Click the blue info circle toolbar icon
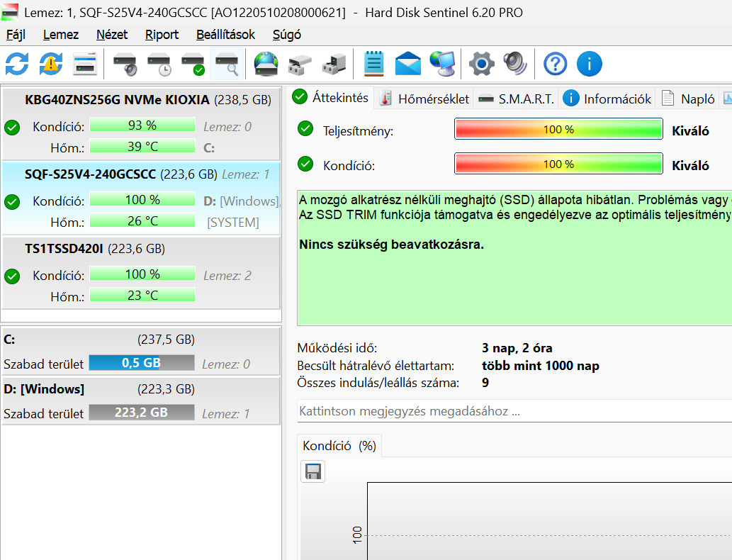The width and height of the screenshot is (732, 560). coord(589,64)
